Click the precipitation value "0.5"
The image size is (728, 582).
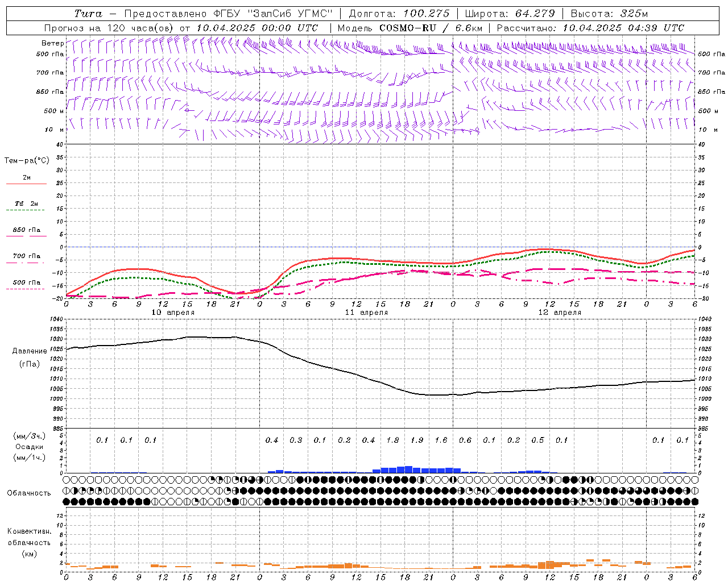click(537, 440)
